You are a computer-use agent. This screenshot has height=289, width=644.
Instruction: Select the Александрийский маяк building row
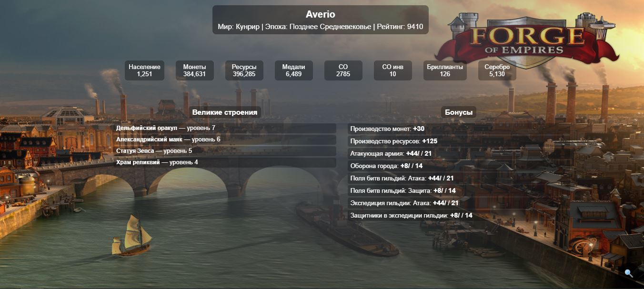pyautogui.click(x=225, y=140)
